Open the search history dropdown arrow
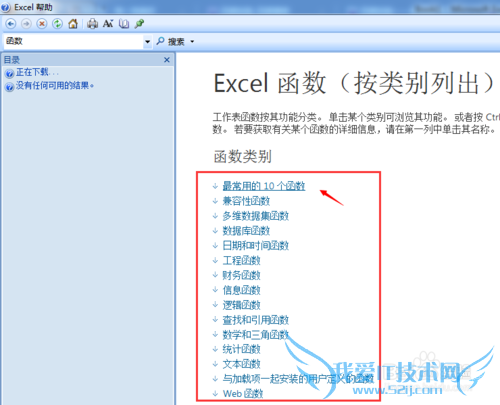Image resolution: width=500 pixels, height=405 pixels. tap(147, 42)
